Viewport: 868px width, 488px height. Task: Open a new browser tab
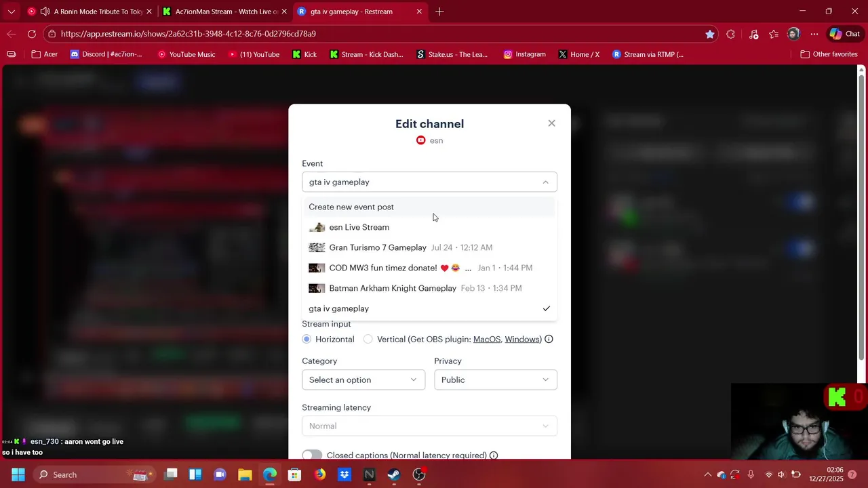pos(439,12)
